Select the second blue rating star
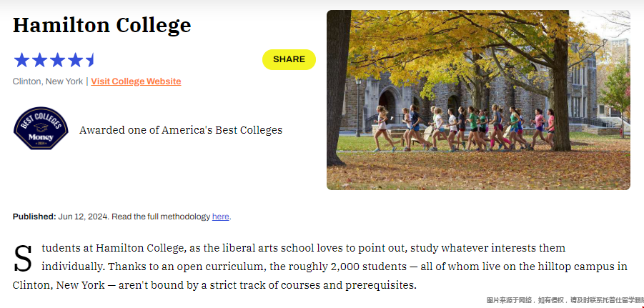The width and height of the screenshot is (644, 308). (x=39, y=60)
